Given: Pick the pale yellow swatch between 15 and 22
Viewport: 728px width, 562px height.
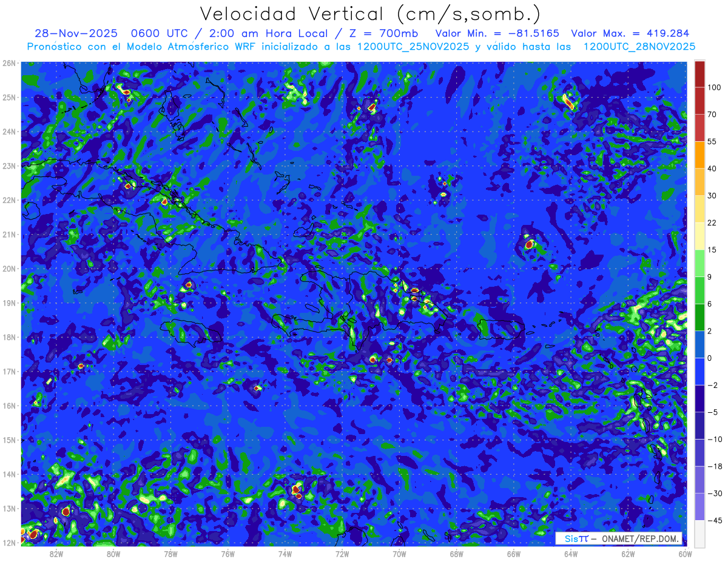Looking at the screenshot, I should click(x=699, y=236).
